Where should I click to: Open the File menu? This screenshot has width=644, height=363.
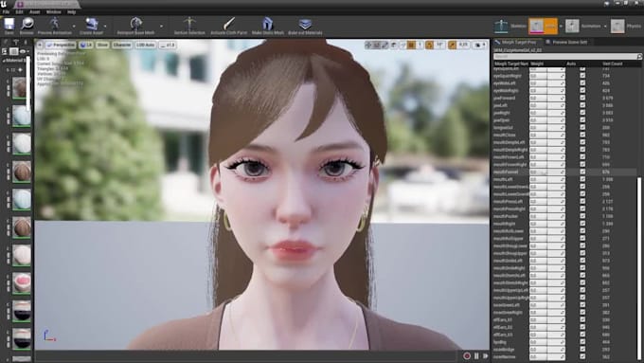click(x=7, y=12)
